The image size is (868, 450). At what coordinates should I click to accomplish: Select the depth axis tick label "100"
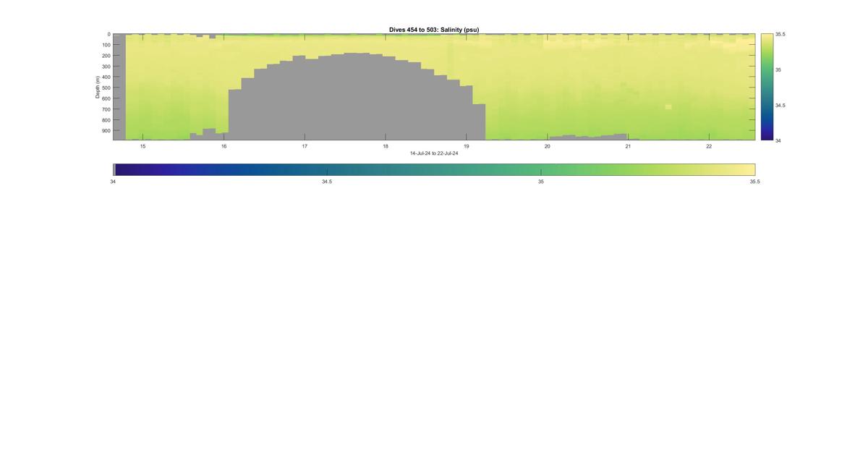tap(106, 45)
